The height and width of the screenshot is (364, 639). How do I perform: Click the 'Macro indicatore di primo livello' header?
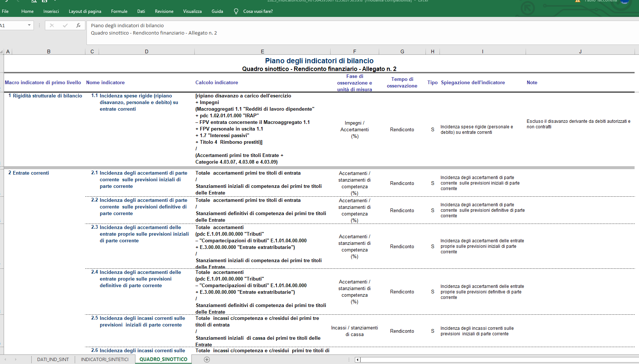[x=43, y=82]
